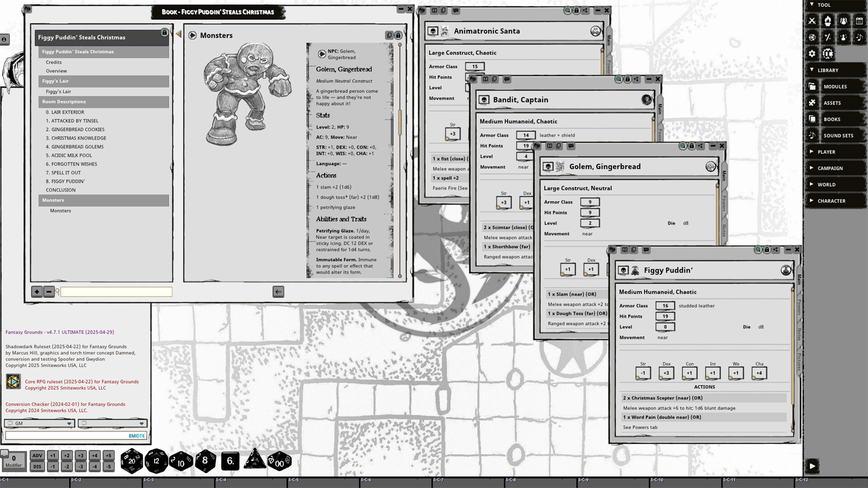Open the Modules library panel
This screenshot has height=488, width=868.
point(836,86)
